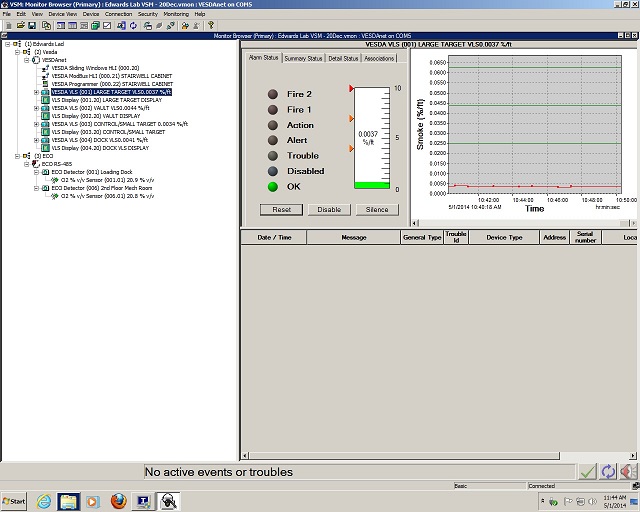Expand VESDA VLS (002) VAULT node
This screenshot has height=512, width=640.
pyautogui.click(x=37, y=108)
